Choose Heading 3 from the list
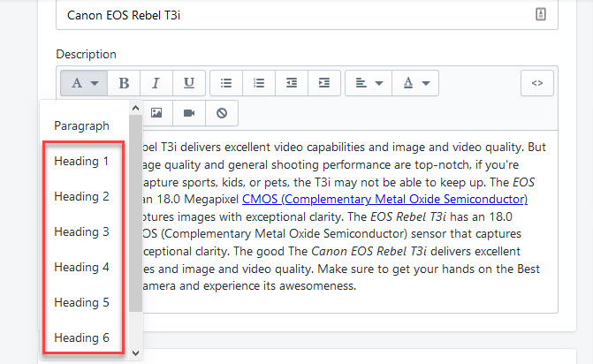Viewport: 593px width, 364px height. pyautogui.click(x=81, y=232)
